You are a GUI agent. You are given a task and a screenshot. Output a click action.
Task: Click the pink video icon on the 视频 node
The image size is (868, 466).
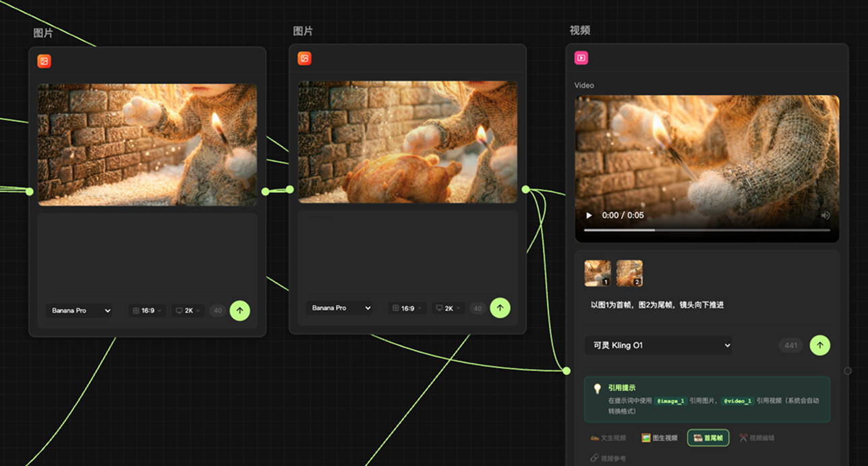coord(581,58)
